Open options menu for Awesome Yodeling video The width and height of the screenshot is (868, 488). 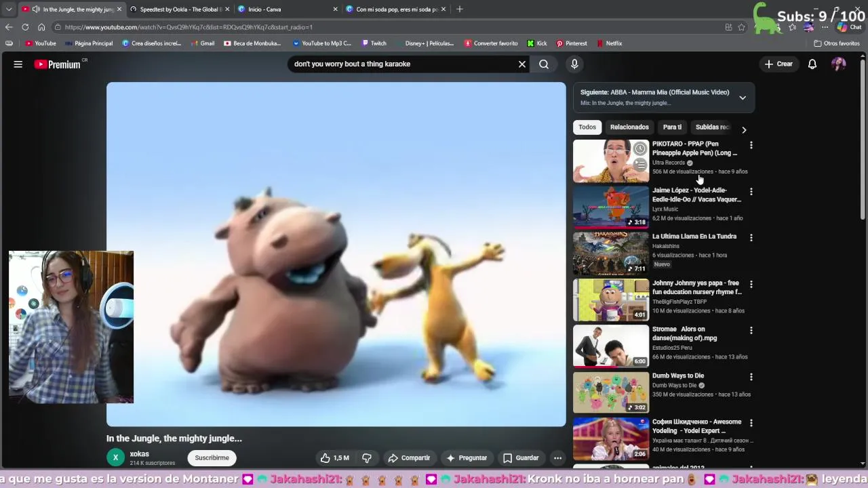(x=751, y=423)
